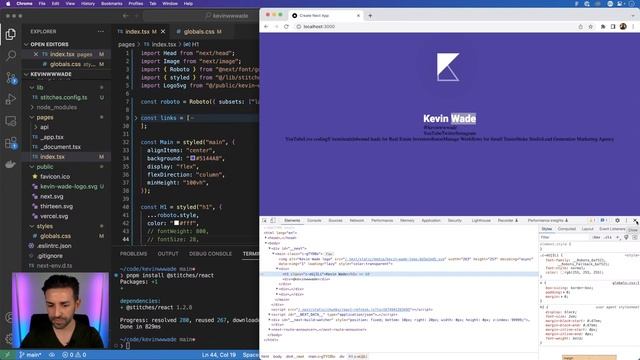640x360 pixels.
Task: Open the DEBUG CONSOLE panel tab
Action: pos(210,254)
